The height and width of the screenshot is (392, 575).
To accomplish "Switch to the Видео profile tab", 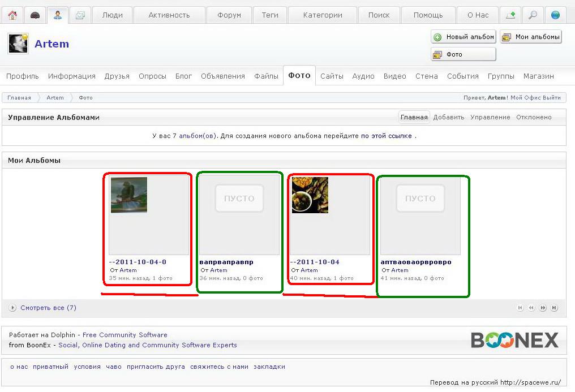I will pos(394,76).
